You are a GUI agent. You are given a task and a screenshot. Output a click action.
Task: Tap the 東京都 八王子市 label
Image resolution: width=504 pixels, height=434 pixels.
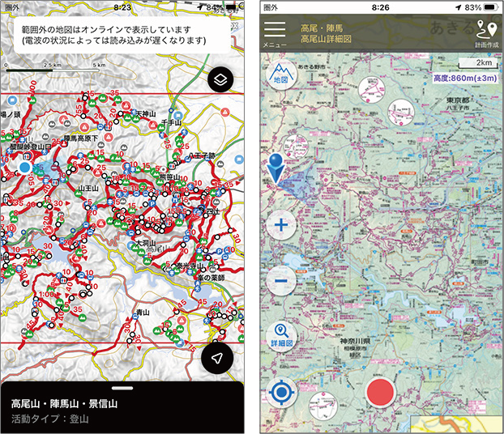(458, 104)
